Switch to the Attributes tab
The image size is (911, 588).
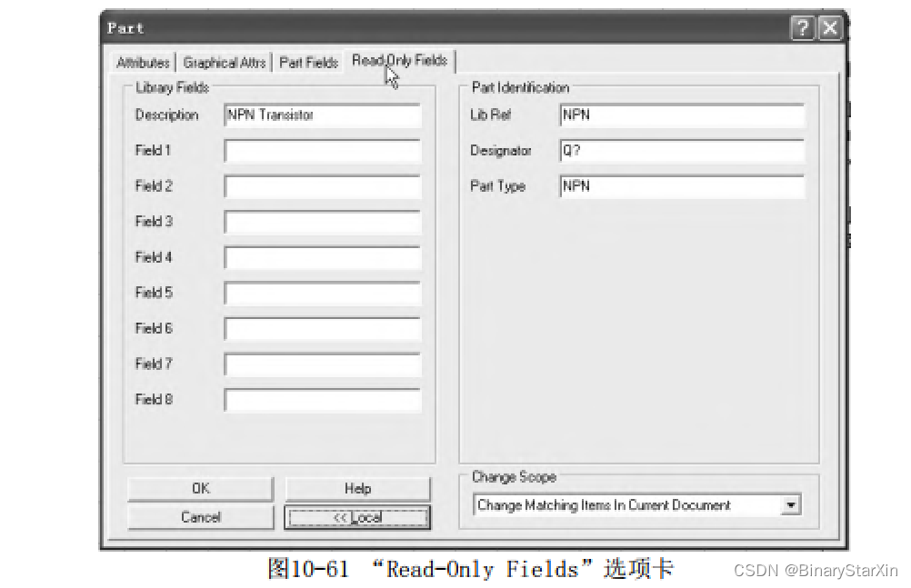point(143,62)
